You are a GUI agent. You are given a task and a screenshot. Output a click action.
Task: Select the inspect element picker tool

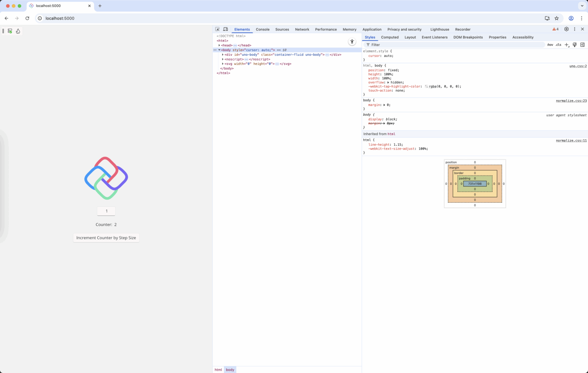pos(217,29)
